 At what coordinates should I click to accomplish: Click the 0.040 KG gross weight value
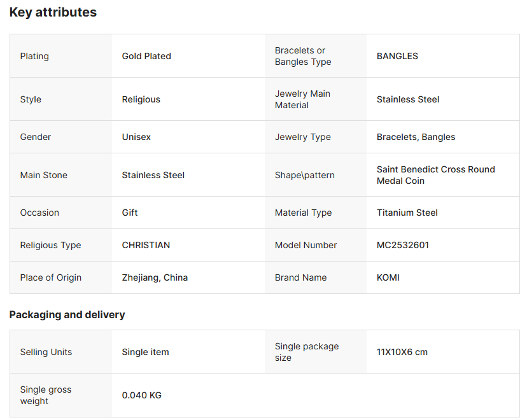pos(141,395)
